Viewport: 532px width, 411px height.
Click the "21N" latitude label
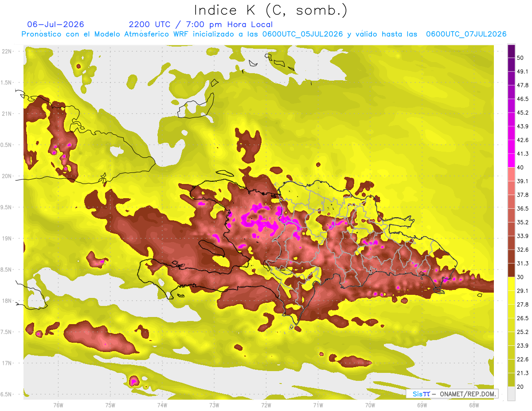8,114
